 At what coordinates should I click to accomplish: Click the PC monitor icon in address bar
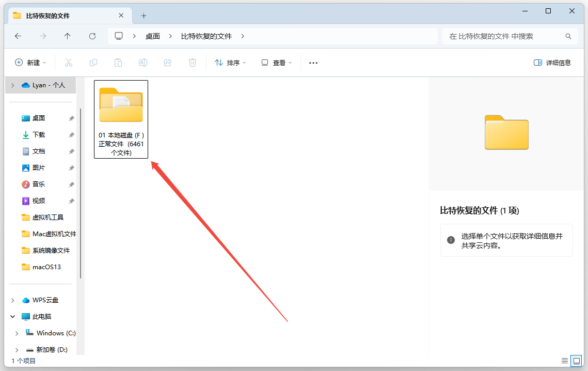[x=119, y=36]
